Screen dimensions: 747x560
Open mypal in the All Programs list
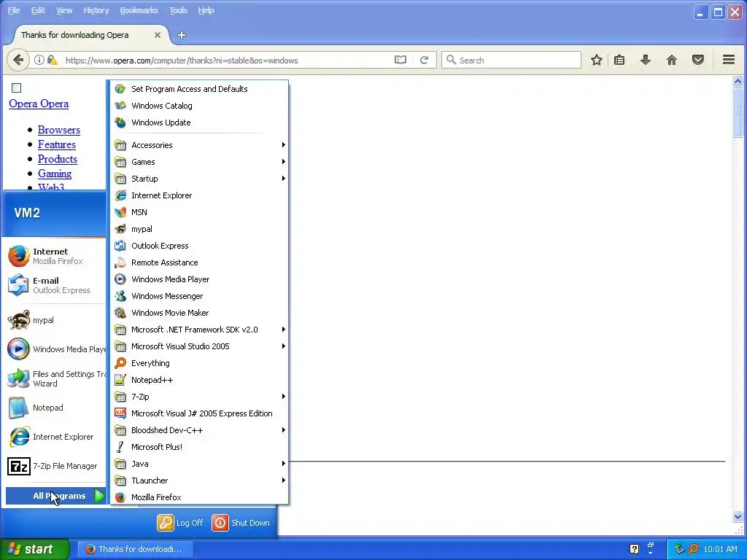click(x=199, y=229)
